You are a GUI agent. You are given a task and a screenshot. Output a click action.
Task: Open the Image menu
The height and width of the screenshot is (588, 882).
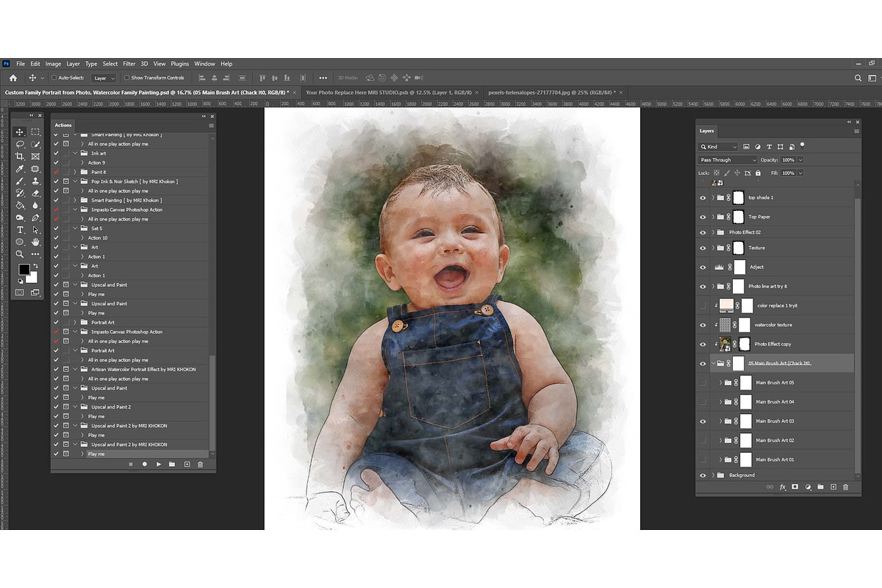click(53, 64)
